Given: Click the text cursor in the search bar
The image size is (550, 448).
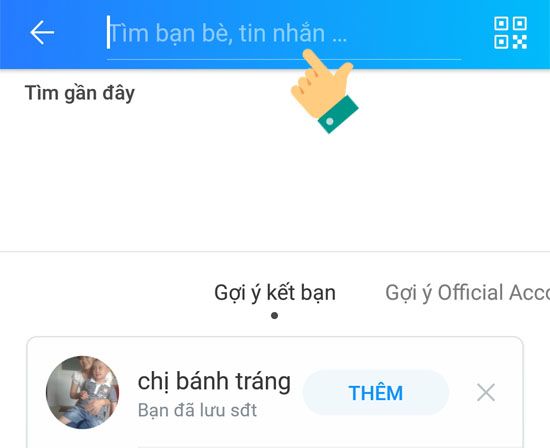Looking at the screenshot, I should tap(108, 32).
